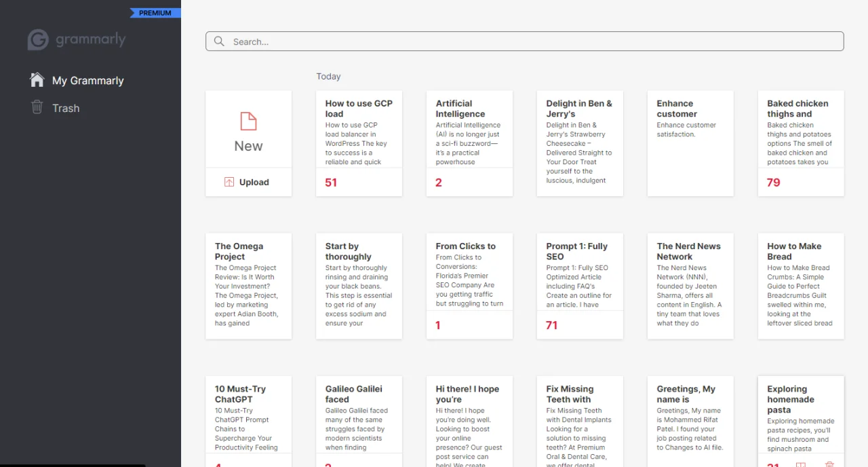The width and height of the screenshot is (868, 467).
Task: Click the home icon beside My Grammarly
Action: 37,80
